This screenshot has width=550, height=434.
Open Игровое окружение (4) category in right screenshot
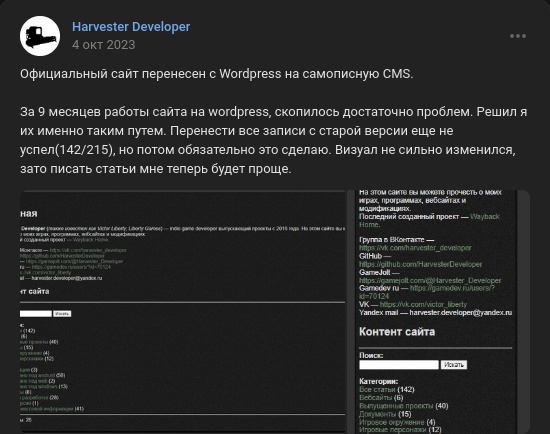tap(397, 422)
